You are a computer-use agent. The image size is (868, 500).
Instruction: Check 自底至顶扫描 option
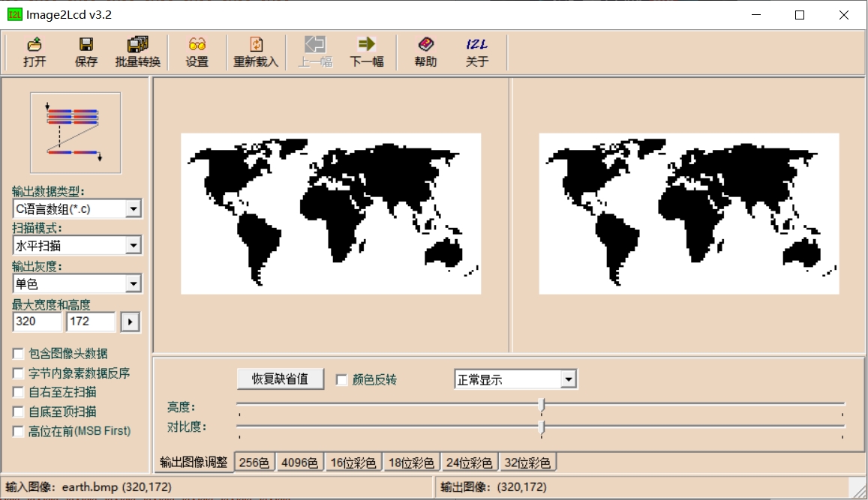[18, 412]
